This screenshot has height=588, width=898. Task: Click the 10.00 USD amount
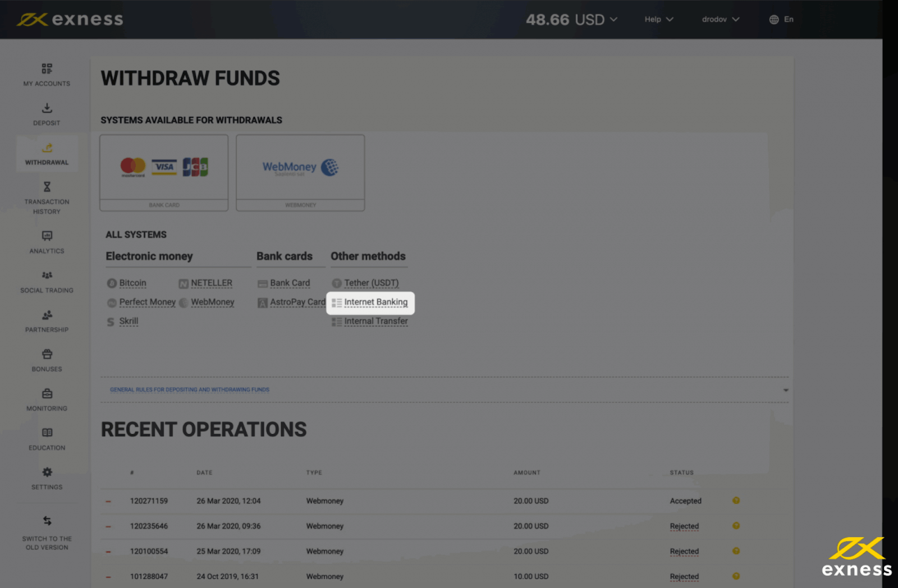531,577
